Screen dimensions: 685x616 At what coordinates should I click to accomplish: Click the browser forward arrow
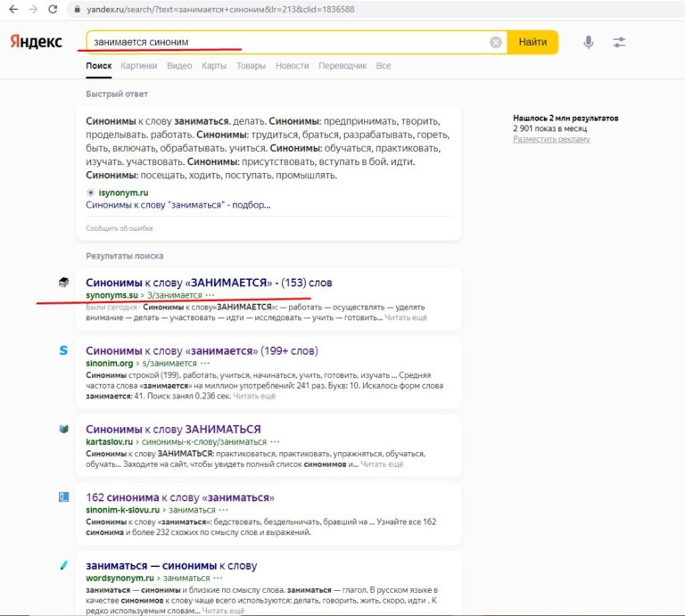33,9
